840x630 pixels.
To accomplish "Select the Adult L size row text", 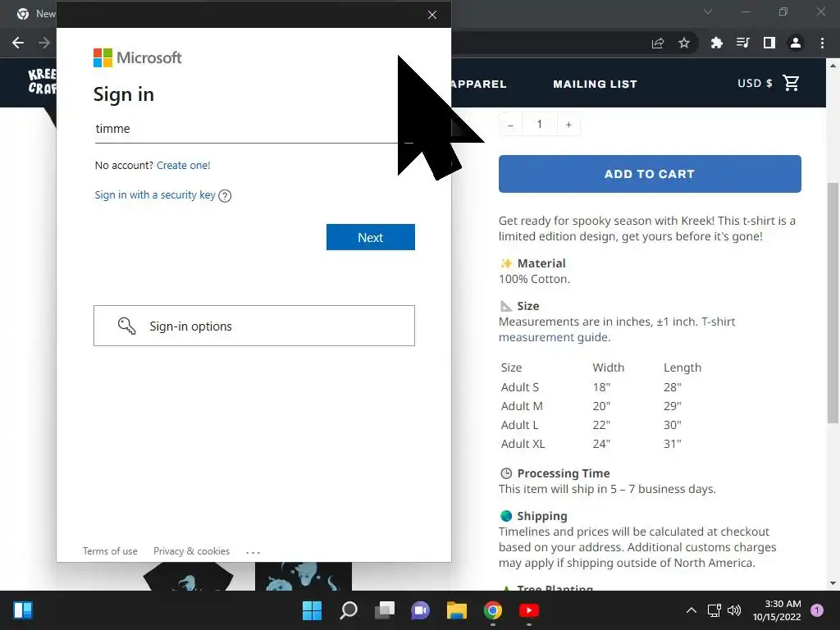I will [x=519, y=426].
